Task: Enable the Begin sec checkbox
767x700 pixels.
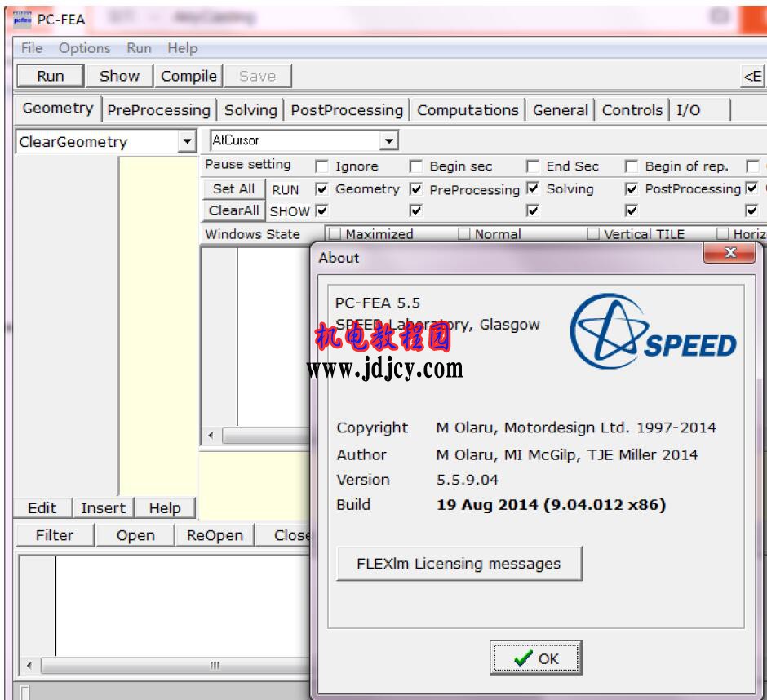Action: (416, 166)
